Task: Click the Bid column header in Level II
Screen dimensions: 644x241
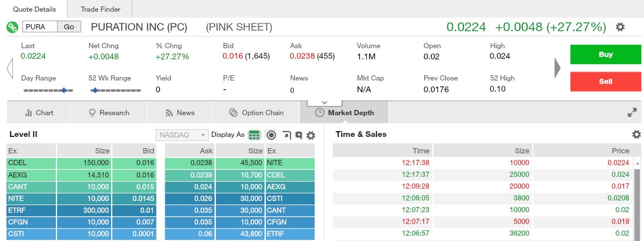Action: [134, 150]
